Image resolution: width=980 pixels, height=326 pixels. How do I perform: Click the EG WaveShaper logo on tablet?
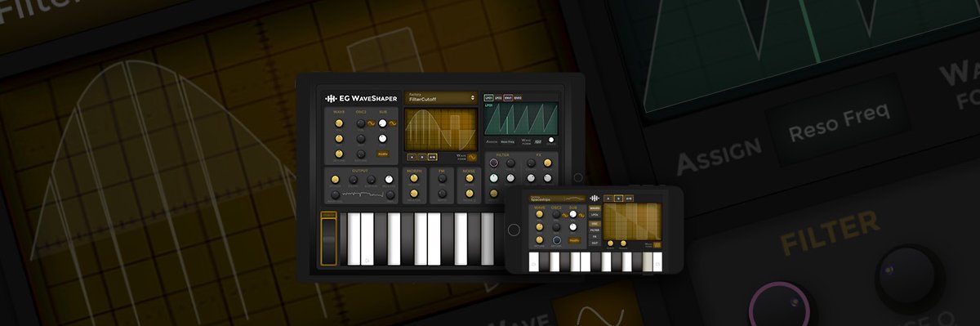click(x=361, y=98)
